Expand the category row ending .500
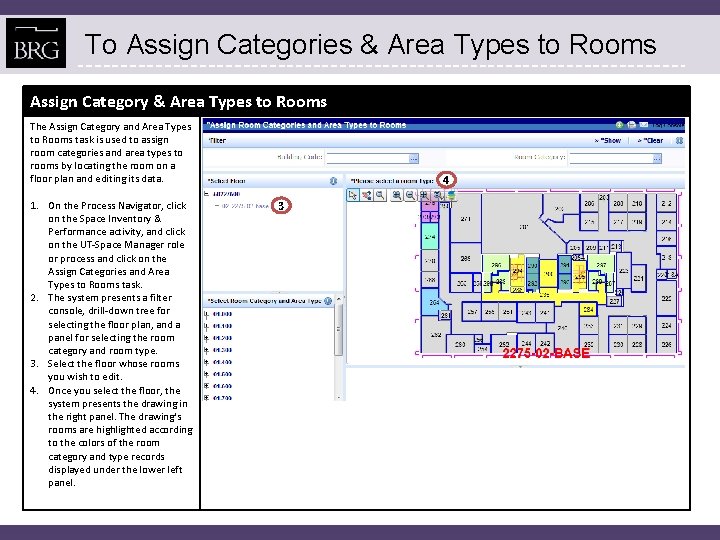Image resolution: width=720 pixels, height=540 pixels. click(207, 374)
